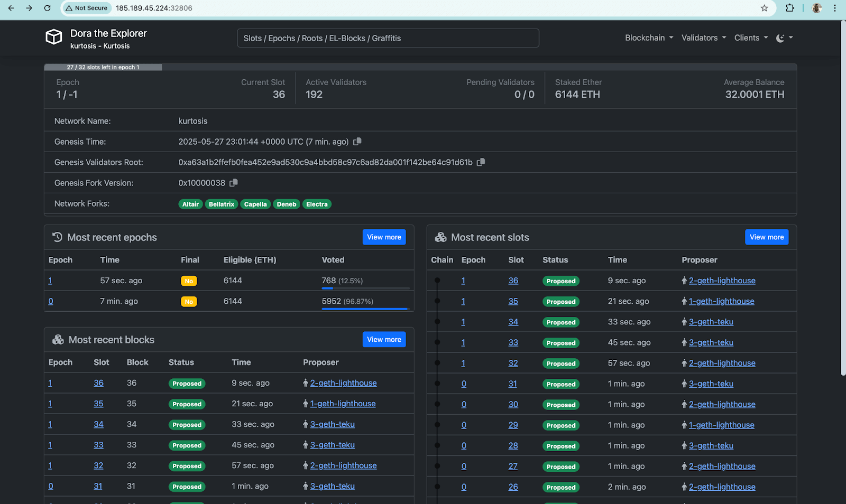Viewport: 846px width, 504px height.
Task: Click the epoch 0 voted progress bar
Action: point(365,309)
